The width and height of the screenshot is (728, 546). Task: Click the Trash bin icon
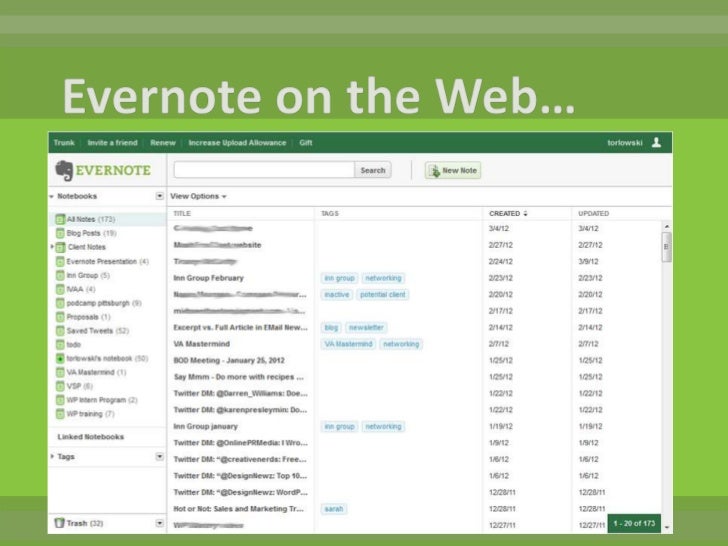click(x=59, y=523)
